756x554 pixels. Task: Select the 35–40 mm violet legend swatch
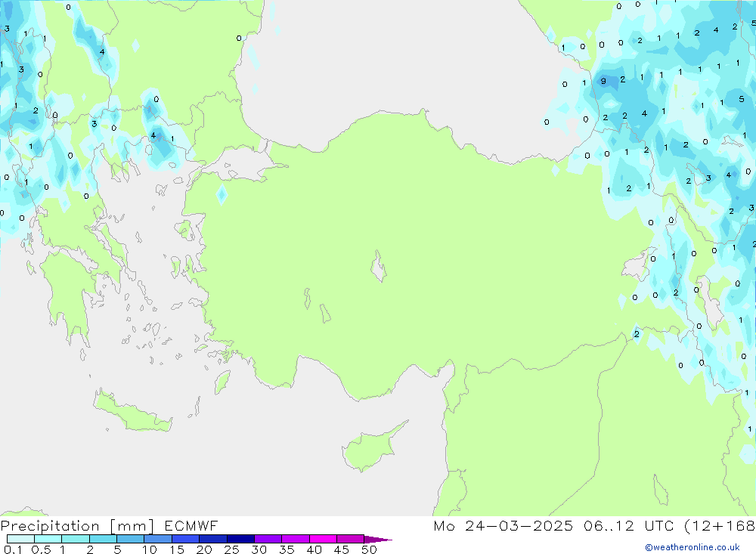[295, 539]
